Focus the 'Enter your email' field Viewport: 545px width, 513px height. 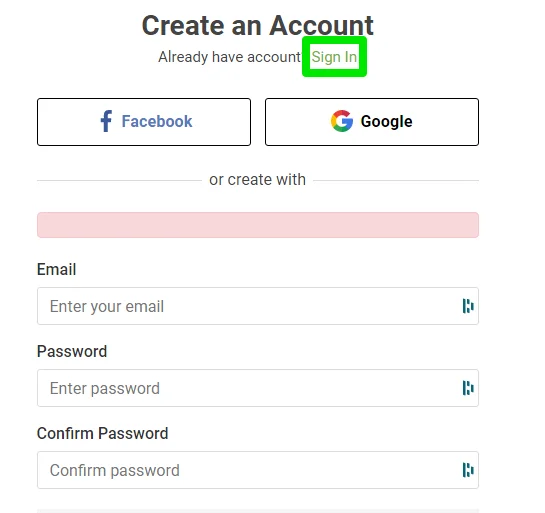point(258,306)
